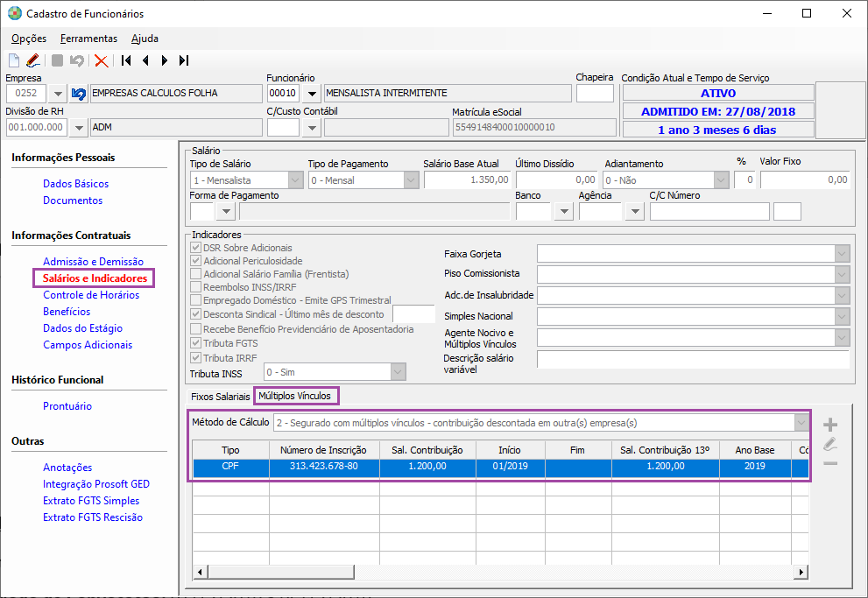Open the Divisão de RH dropdown
The width and height of the screenshot is (868, 598).
79,128
